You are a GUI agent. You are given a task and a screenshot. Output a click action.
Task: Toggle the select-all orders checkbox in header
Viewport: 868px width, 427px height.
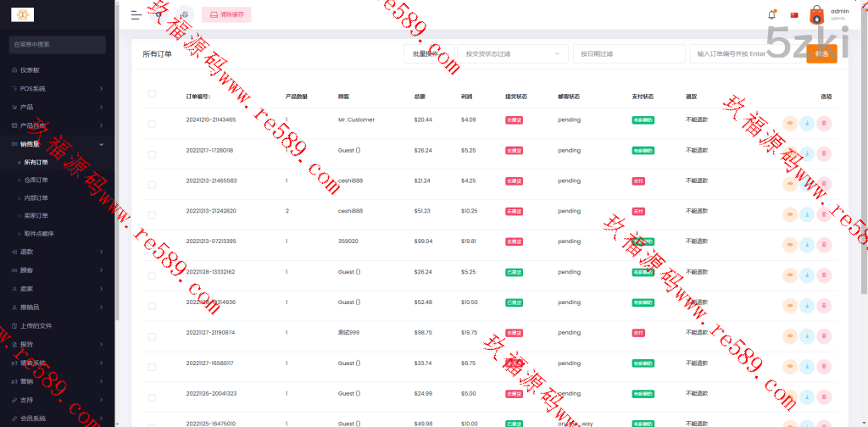tap(152, 93)
